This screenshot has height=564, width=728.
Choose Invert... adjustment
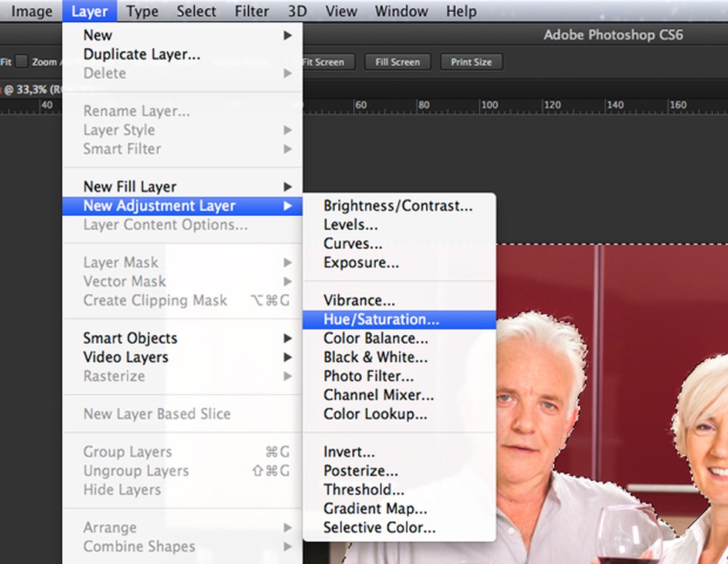[x=400, y=452]
